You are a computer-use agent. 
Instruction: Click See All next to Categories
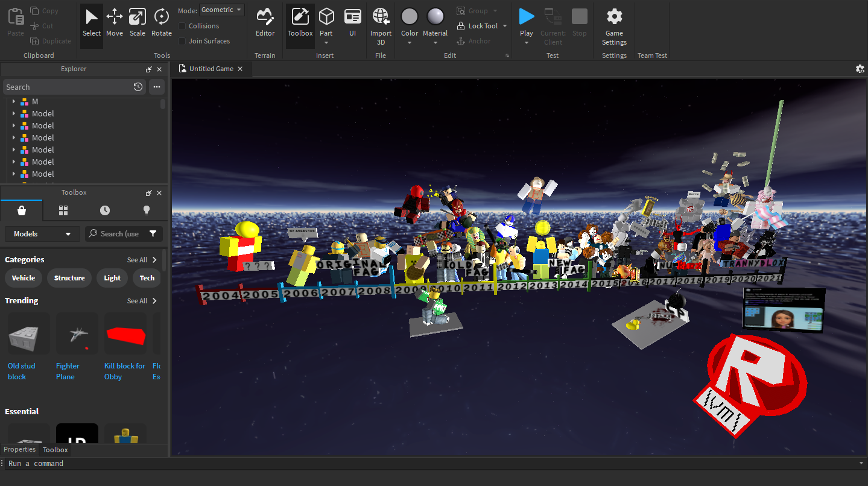coord(142,260)
